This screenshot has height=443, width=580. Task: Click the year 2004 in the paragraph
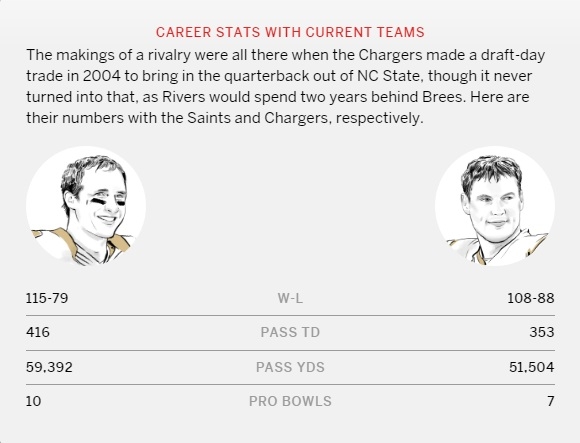click(x=102, y=76)
